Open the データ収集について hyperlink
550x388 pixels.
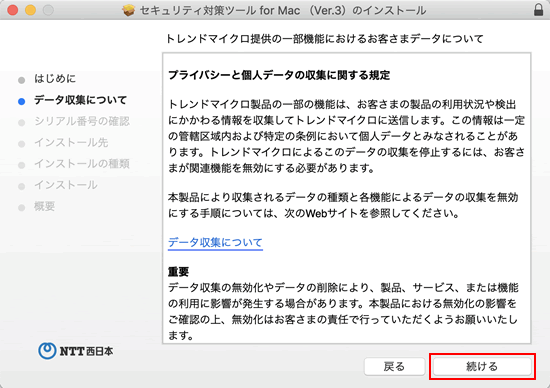(215, 243)
